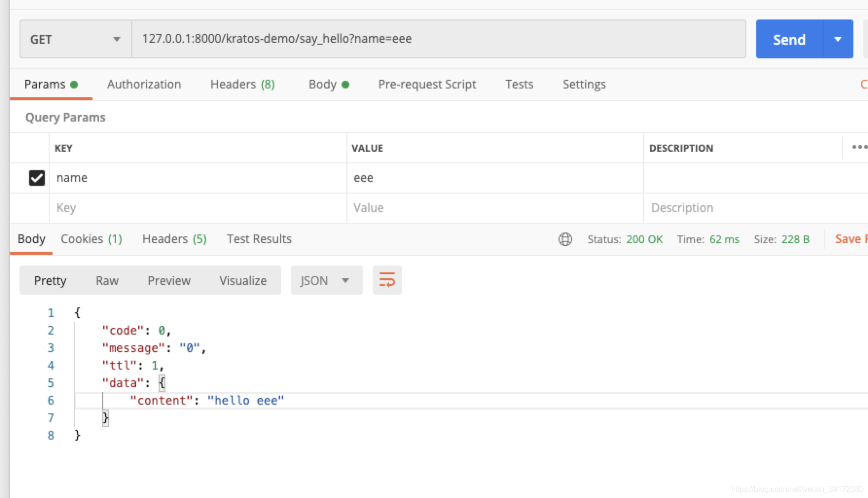Click the empty Value placeholder field

click(x=495, y=208)
